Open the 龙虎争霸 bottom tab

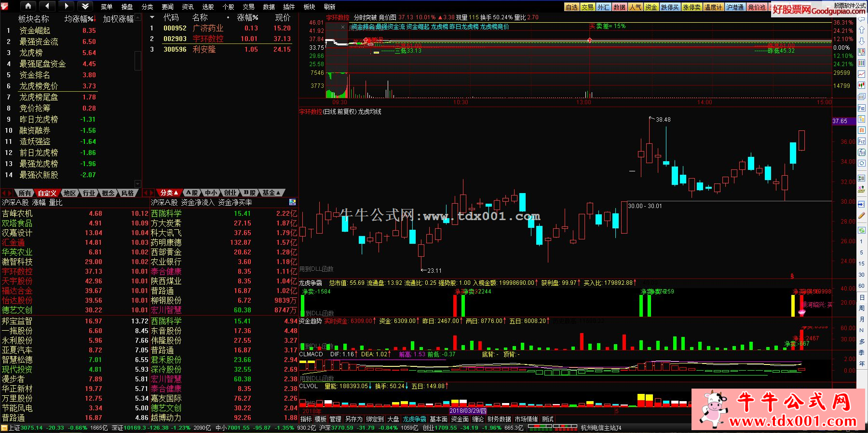point(415,419)
